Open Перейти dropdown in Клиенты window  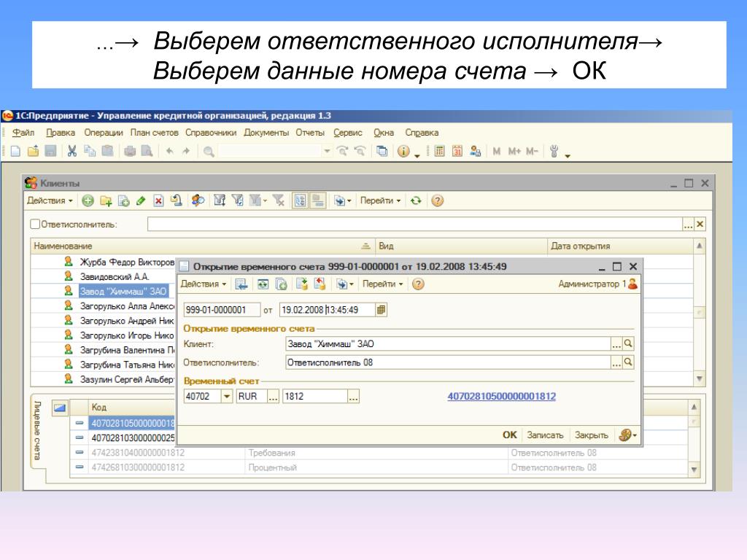[380, 201]
